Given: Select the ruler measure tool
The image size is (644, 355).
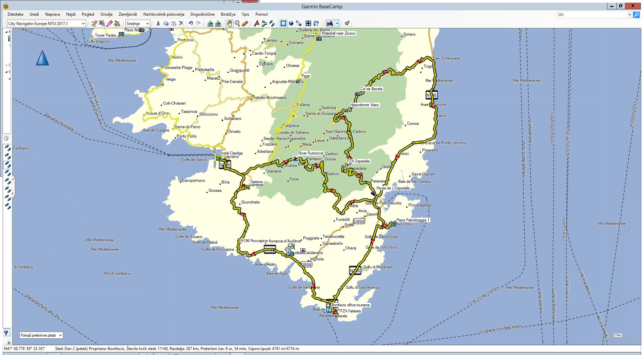Looking at the screenshot, I should point(245,23).
